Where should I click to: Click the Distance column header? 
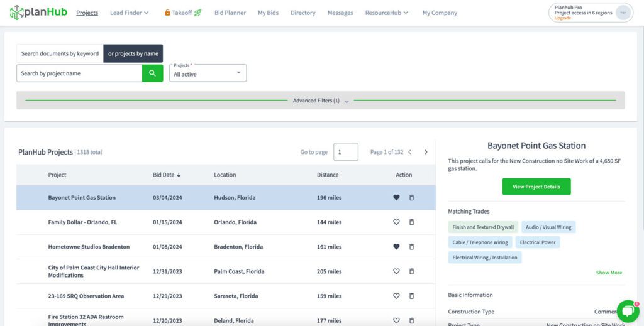coord(328,175)
